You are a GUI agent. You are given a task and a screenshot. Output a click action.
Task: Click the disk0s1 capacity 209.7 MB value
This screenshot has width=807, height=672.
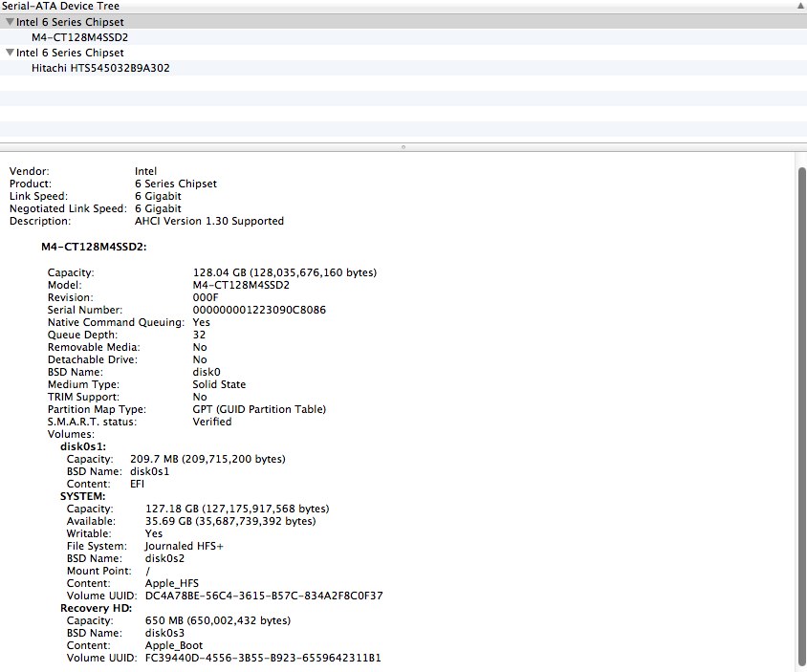[207, 459]
